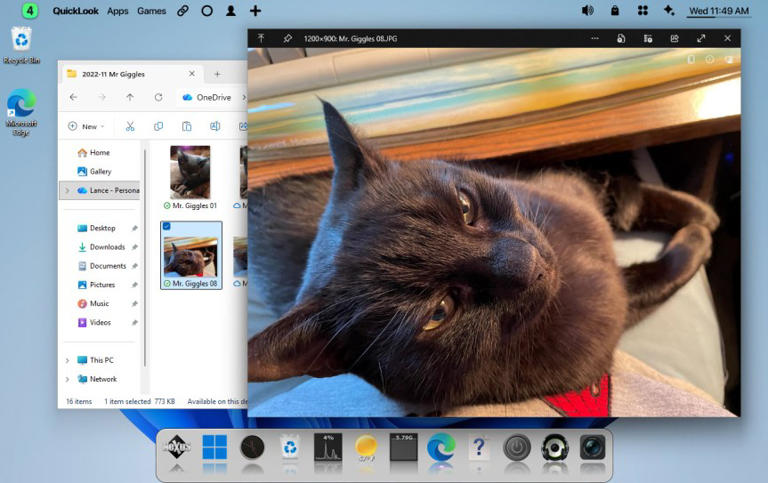Click the green 4 badge in top bar
This screenshot has height=483, width=768.
tap(30, 10)
